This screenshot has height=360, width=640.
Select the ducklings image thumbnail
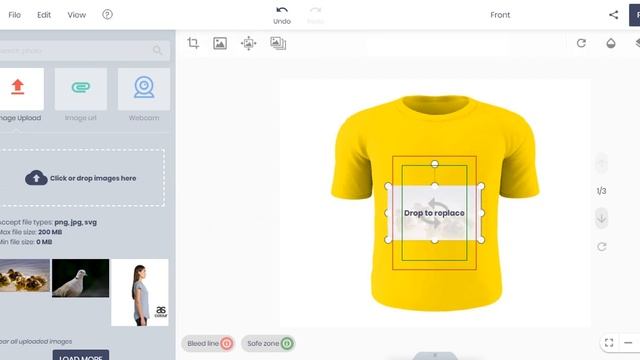(24, 276)
